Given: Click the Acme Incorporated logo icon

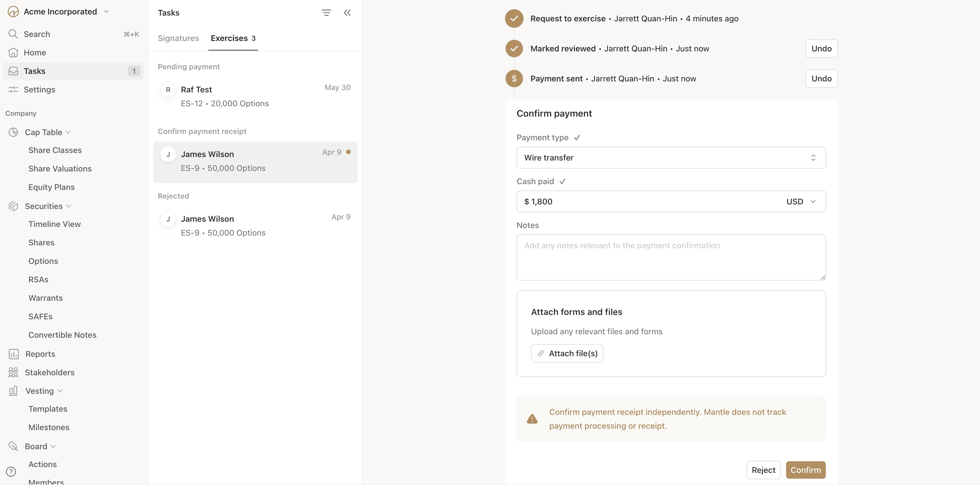Looking at the screenshot, I should click(13, 12).
